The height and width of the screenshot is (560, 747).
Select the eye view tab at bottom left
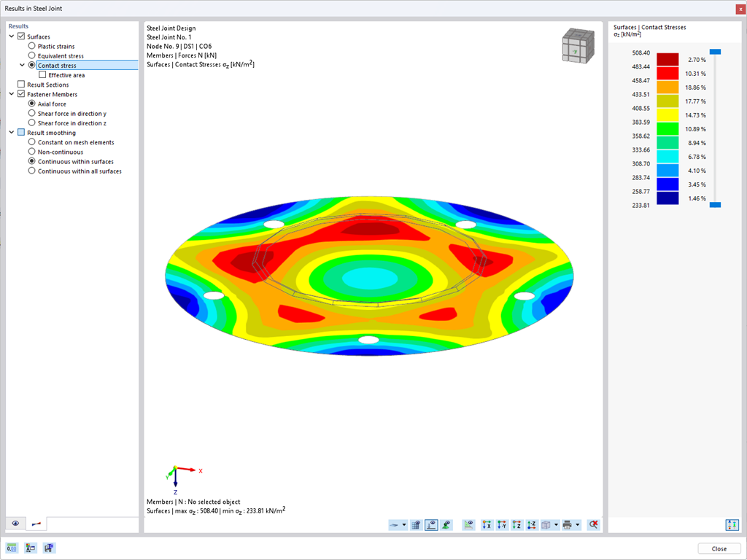pyautogui.click(x=15, y=524)
